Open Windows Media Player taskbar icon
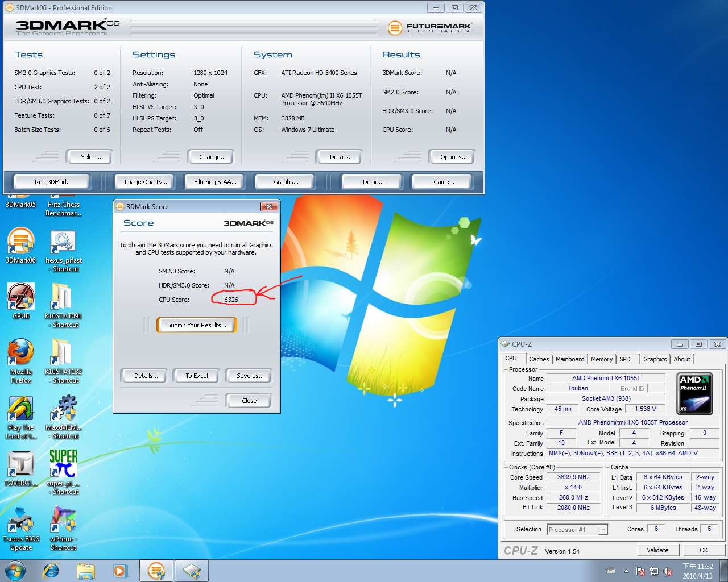 (120, 571)
